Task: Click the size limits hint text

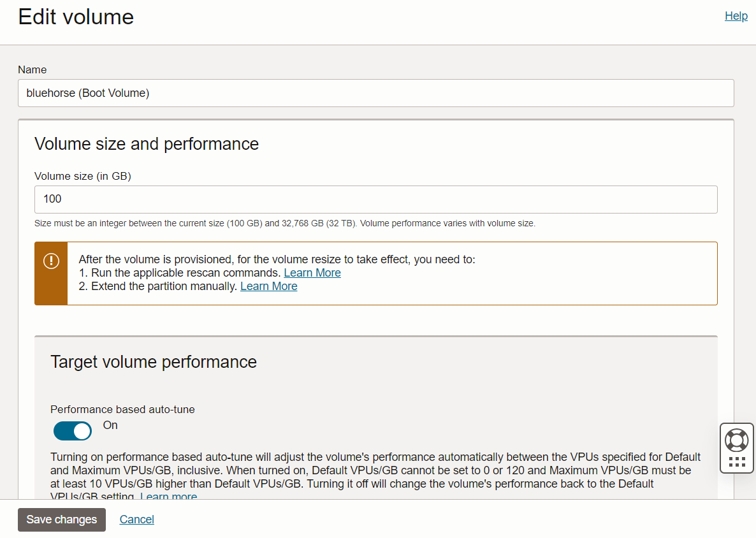Action: click(285, 224)
